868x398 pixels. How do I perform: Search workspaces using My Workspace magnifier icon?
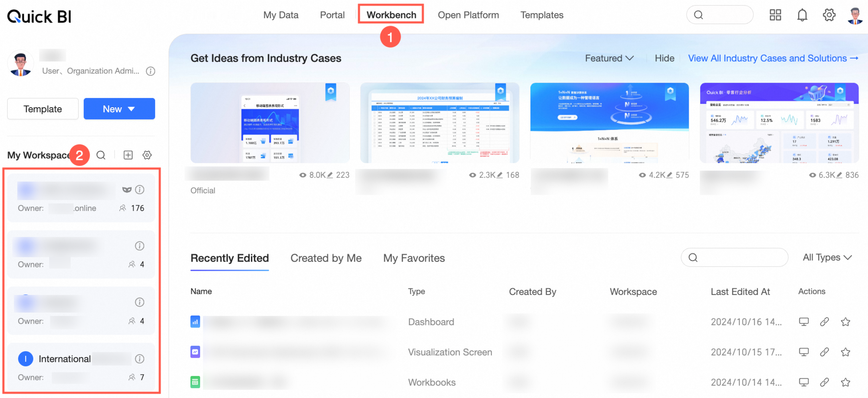(x=101, y=155)
